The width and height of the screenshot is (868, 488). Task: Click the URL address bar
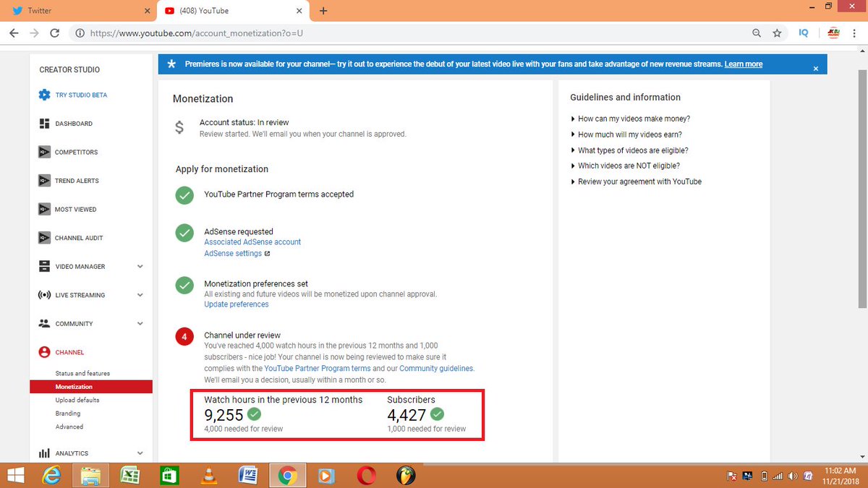click(409, 33)
